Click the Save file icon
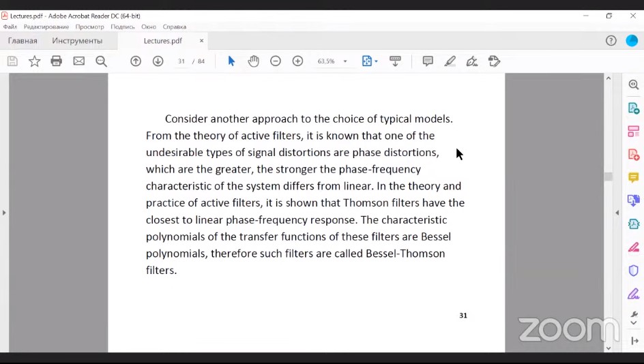The image size is (644, 364). point(12,61)
